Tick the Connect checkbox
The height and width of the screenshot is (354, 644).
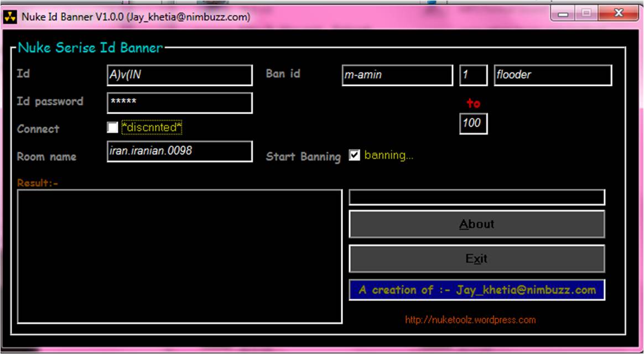tap(112, 127)
